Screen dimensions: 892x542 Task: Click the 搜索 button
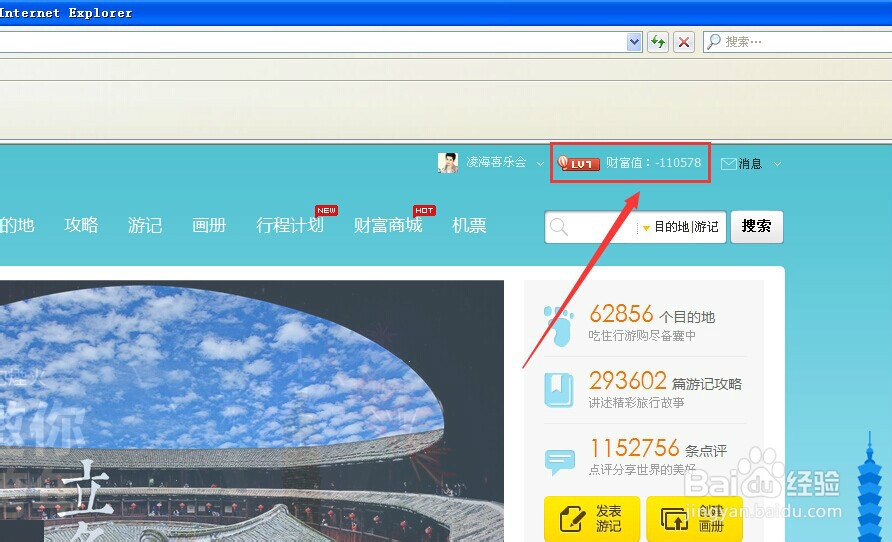pos(757,226)
